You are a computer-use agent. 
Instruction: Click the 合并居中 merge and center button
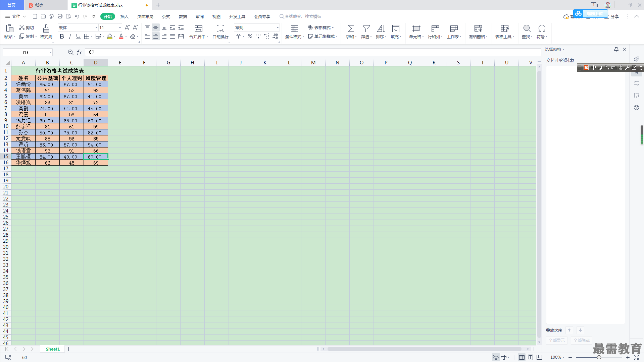point(199,32)
